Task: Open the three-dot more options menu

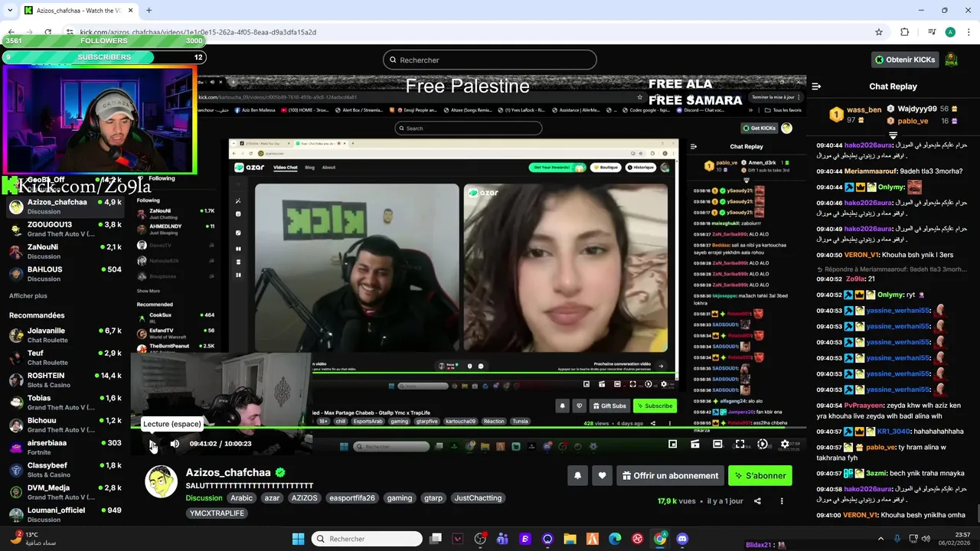Action: coord(782,501)
